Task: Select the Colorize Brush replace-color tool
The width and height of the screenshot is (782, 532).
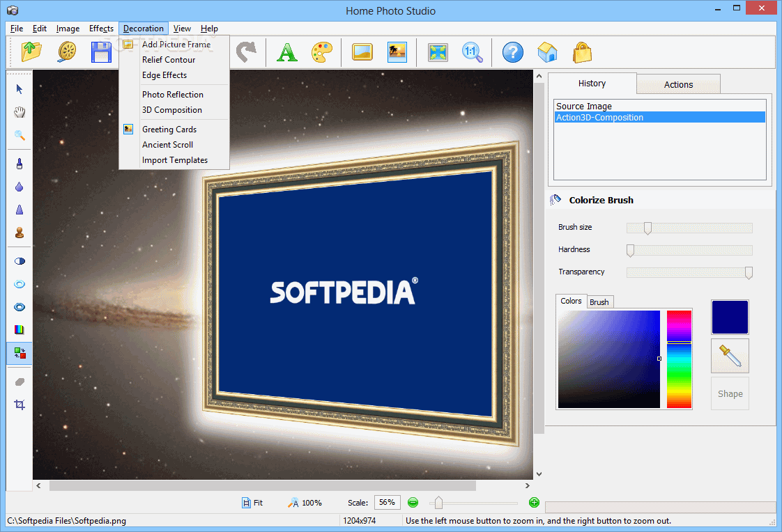Action: point(20,352)
